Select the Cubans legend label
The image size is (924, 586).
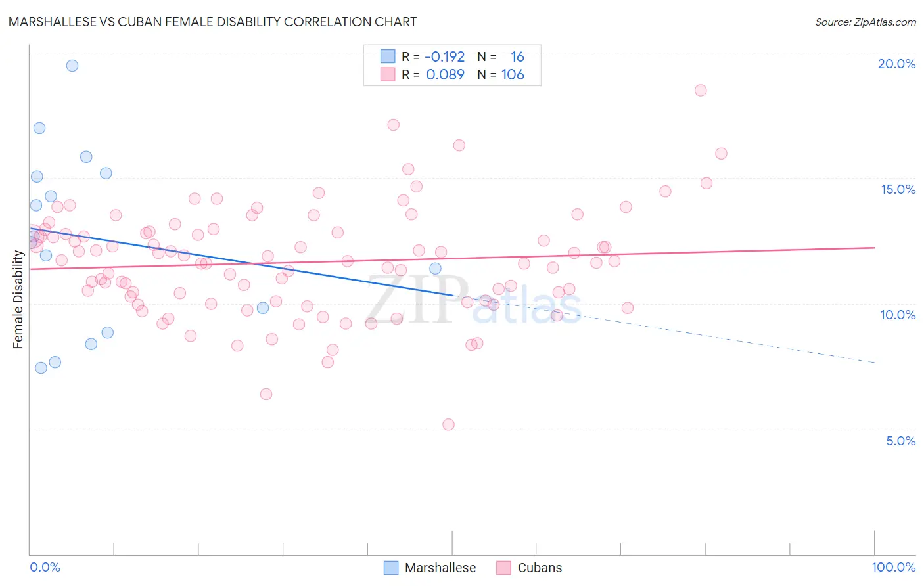(x=540, y=568)
